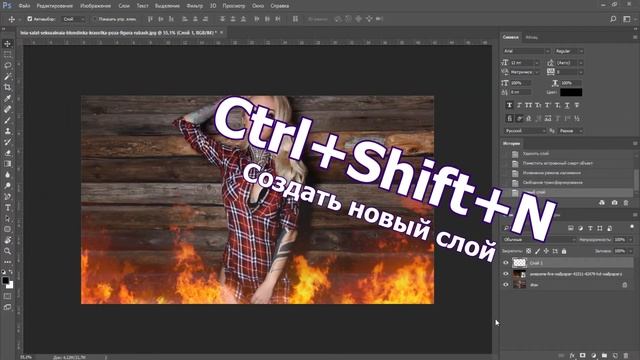Image resolution: width=640 pixels, height=360 pixels.
Task: Select the Dodge tool
Action: point(7,186)
